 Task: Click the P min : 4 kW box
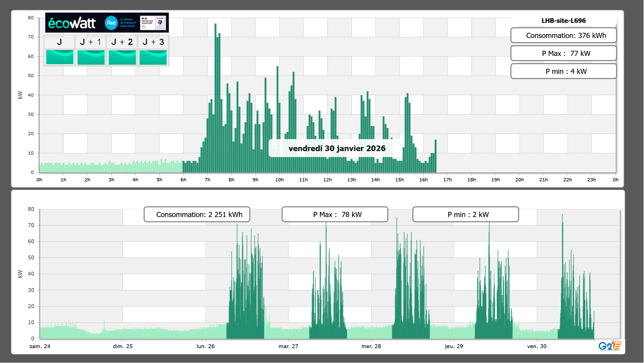click(x=563, y=71)
